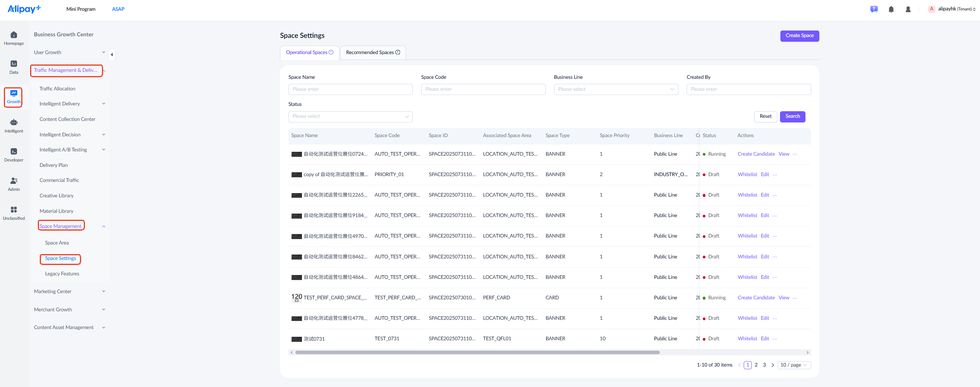This screenshot has width=980, height=387.
Task: Collapse the sidebar with arrow toggle
Action: (112, 54)
